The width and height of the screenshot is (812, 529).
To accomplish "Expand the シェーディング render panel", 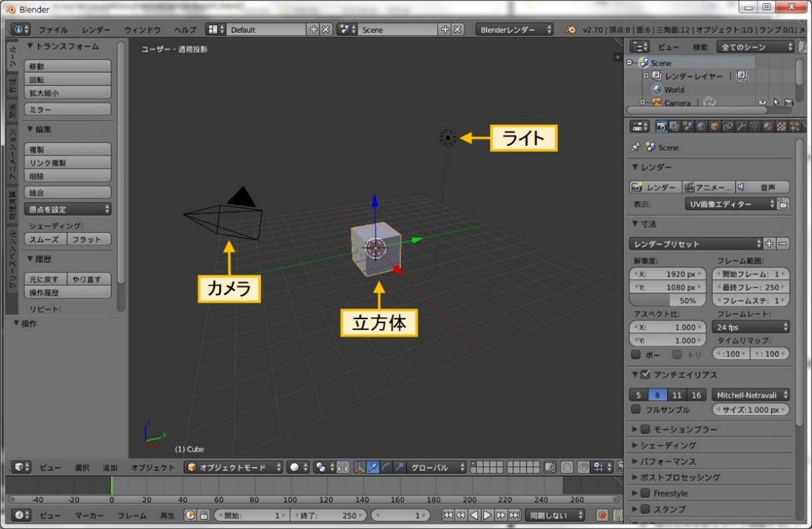I will [x=668, y=445].
